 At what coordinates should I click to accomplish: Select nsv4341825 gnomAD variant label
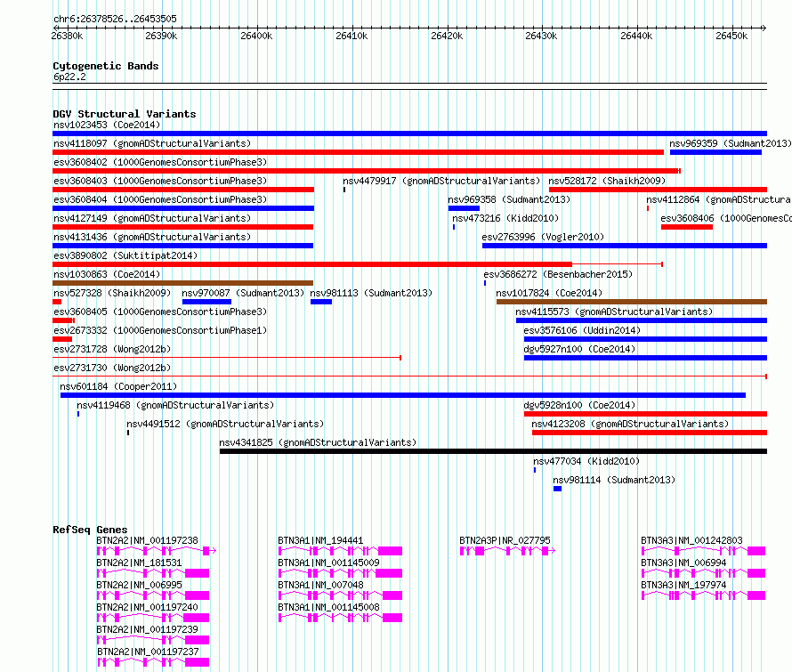(318, 442)
